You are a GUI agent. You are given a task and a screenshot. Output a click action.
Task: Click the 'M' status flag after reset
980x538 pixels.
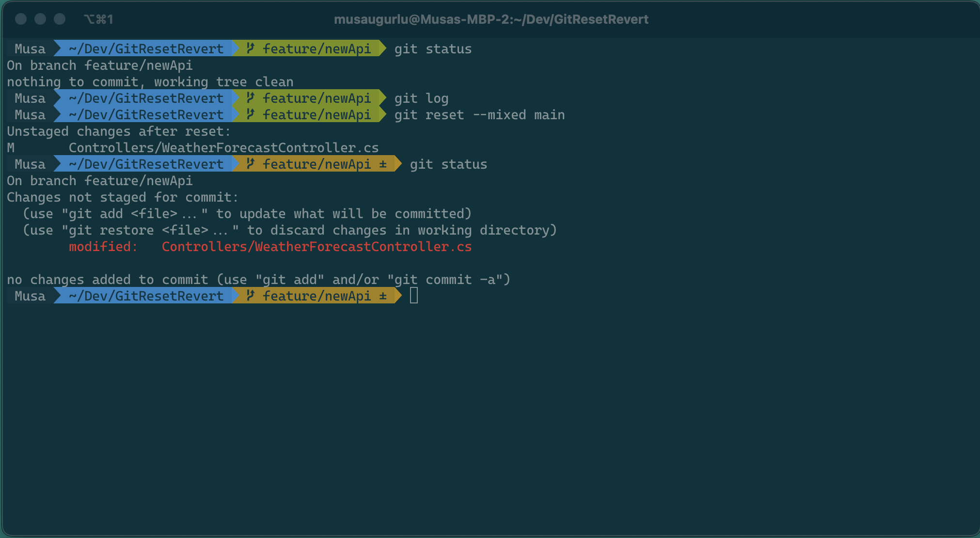[11, 148]
